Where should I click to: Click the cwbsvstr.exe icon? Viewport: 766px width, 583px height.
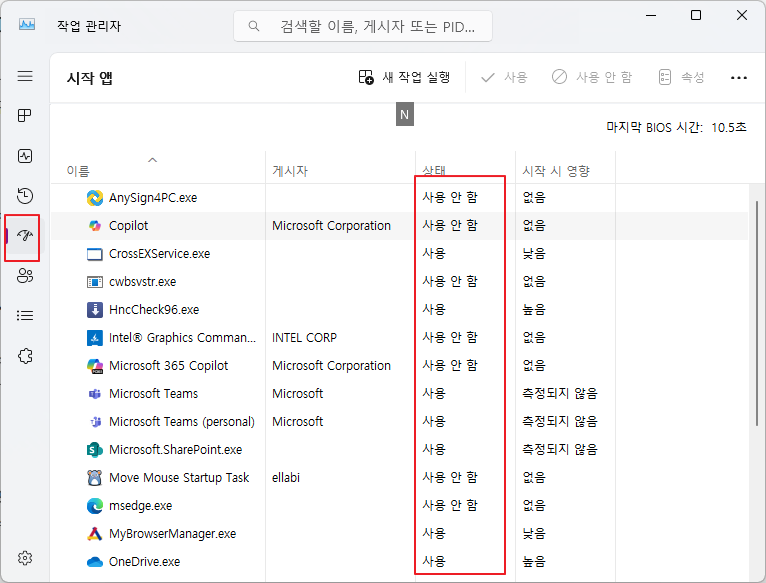tap(95, 282)
